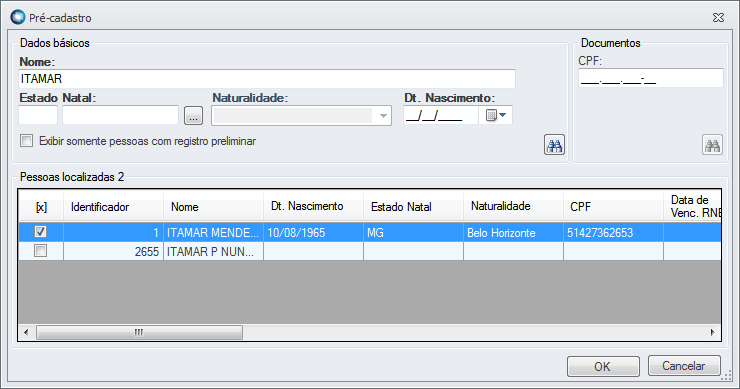Uncheck the ITAMAR MENDE... row checkbox
Screen dimensions: 740x389
coord(41,232)
